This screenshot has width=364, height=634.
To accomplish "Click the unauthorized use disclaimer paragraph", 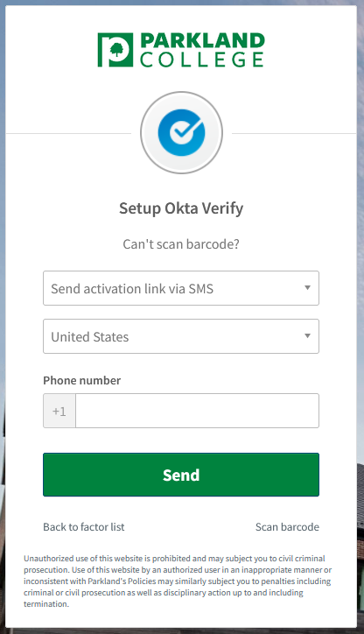I will pos(178,581).
